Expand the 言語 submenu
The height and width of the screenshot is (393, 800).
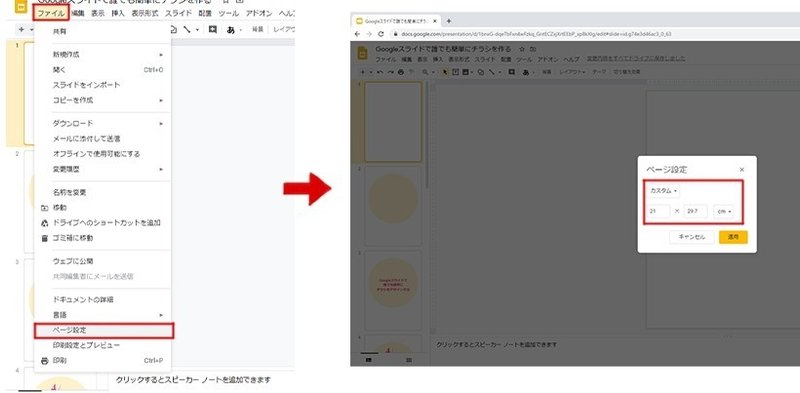pos(103,315)
